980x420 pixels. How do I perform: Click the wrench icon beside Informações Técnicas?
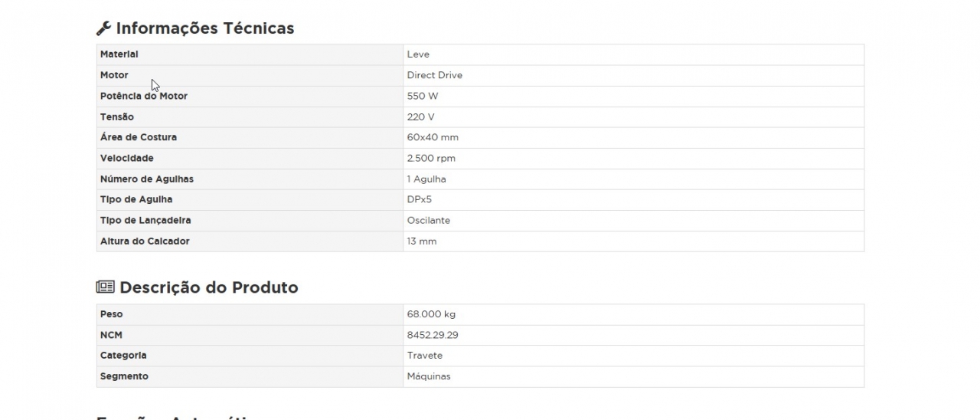tap(104, 28)
